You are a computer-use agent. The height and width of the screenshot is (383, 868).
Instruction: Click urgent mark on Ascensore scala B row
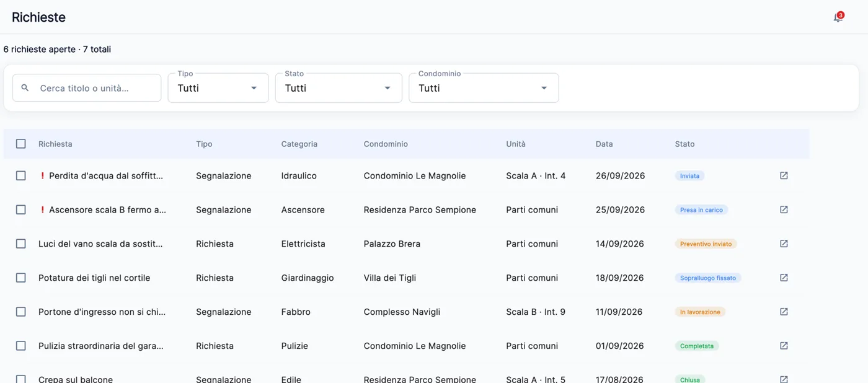[x=42, y=209]
